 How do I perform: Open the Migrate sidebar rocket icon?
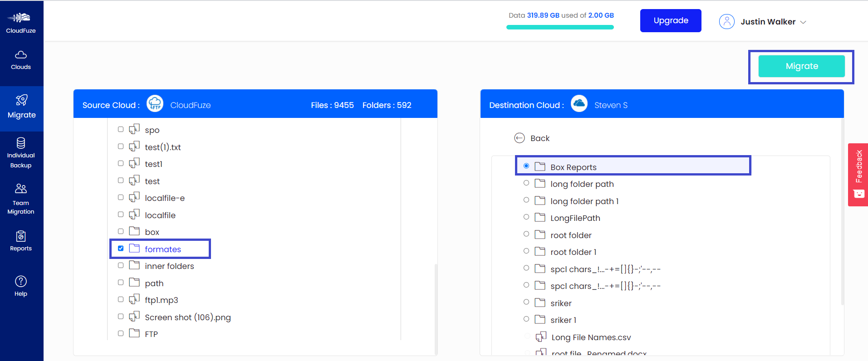[21, 100]
